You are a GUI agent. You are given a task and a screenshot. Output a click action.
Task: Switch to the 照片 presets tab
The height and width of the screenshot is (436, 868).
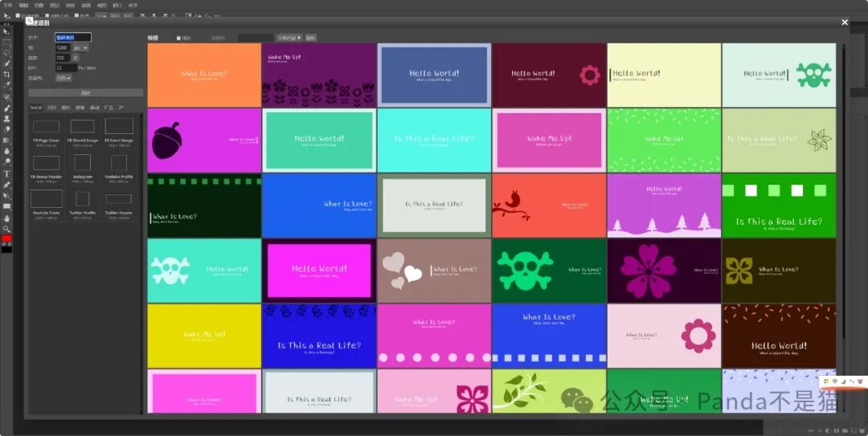tap(66, 108)
